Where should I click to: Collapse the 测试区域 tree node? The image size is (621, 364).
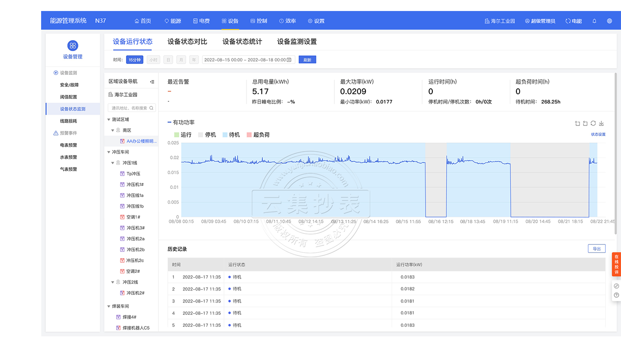click(108, 120)
